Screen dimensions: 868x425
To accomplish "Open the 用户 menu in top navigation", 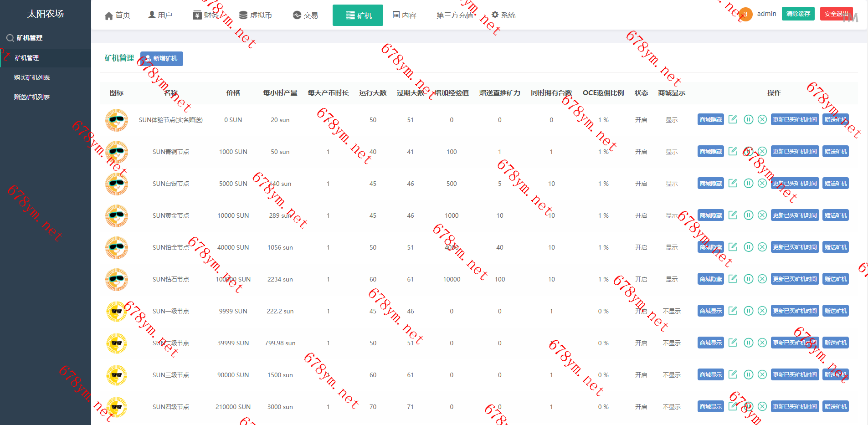I will pyautogui.click(x=160, y=15).
